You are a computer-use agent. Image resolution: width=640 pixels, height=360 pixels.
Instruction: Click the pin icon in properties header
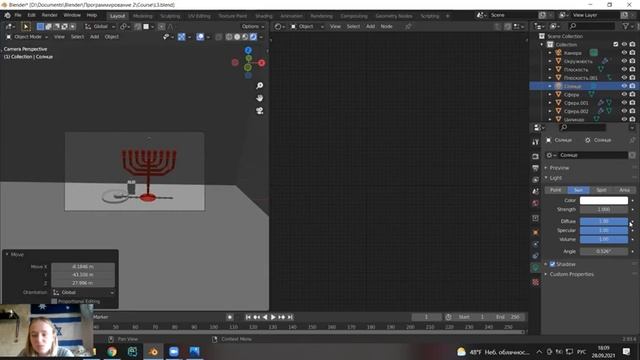pos(632,140)
